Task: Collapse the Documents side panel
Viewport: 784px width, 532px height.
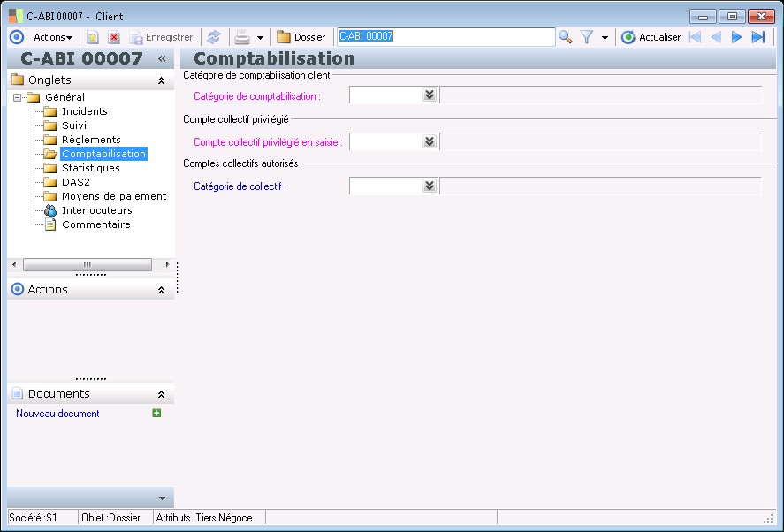Action: 162,394
